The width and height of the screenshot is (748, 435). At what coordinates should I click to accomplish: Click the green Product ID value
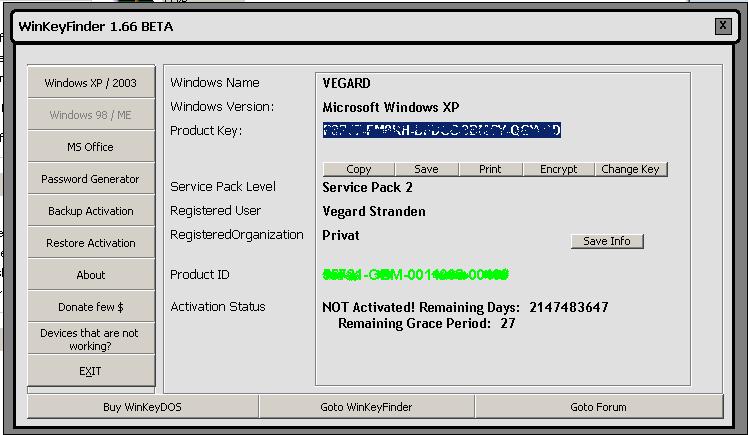pos(416,274)
